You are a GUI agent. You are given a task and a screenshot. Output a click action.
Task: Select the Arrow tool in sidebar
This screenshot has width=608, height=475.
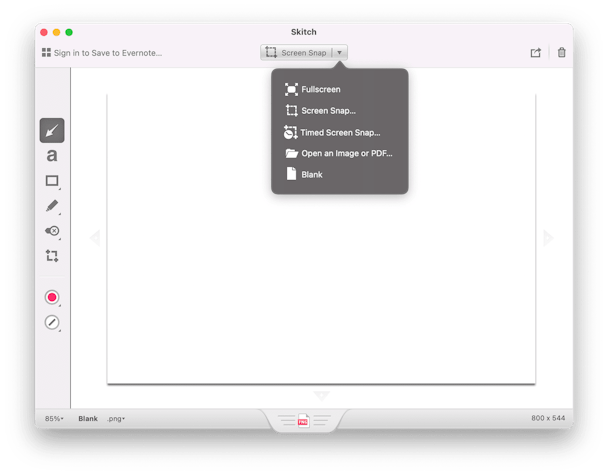click(52, 131)
